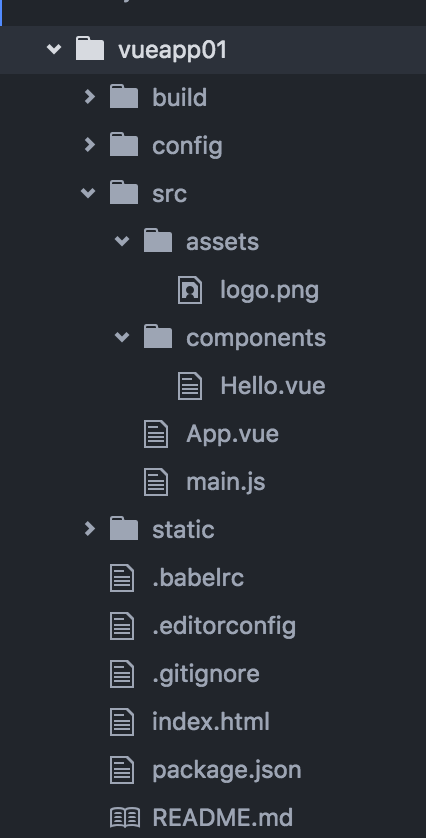426x838 pixels.
Task: Click the Hello.vue file icon
Action: [x=190, y=386]
